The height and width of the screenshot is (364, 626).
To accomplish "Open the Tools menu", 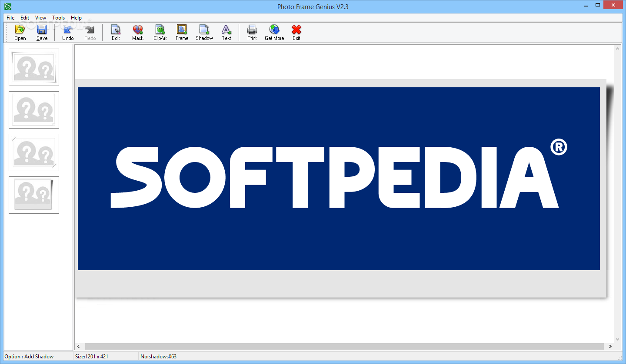I will point(59,18).
